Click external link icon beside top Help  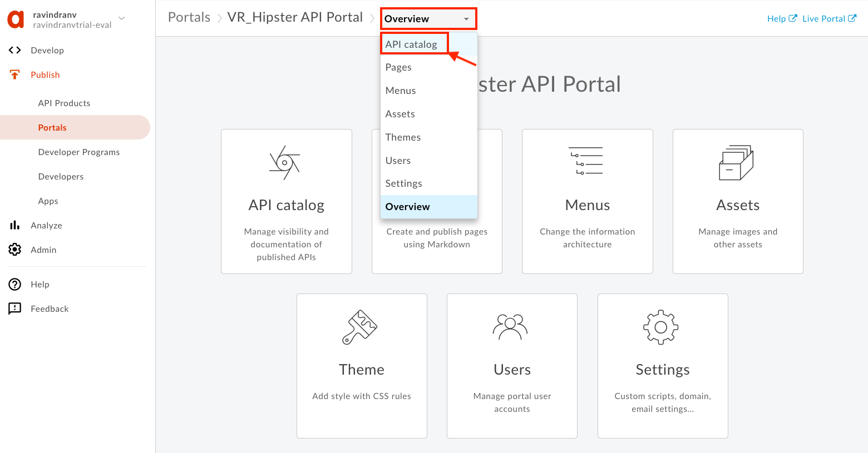click(793, 18)
